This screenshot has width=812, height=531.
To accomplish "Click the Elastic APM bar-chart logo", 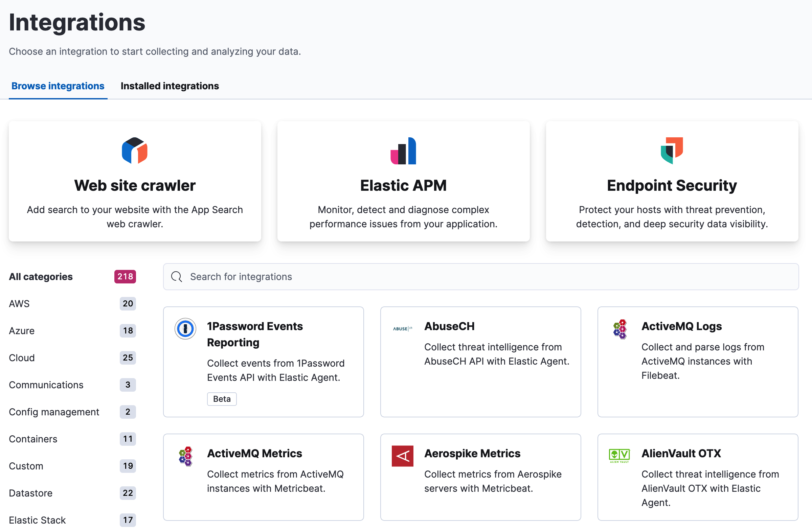I will click(x=403, y=151).
